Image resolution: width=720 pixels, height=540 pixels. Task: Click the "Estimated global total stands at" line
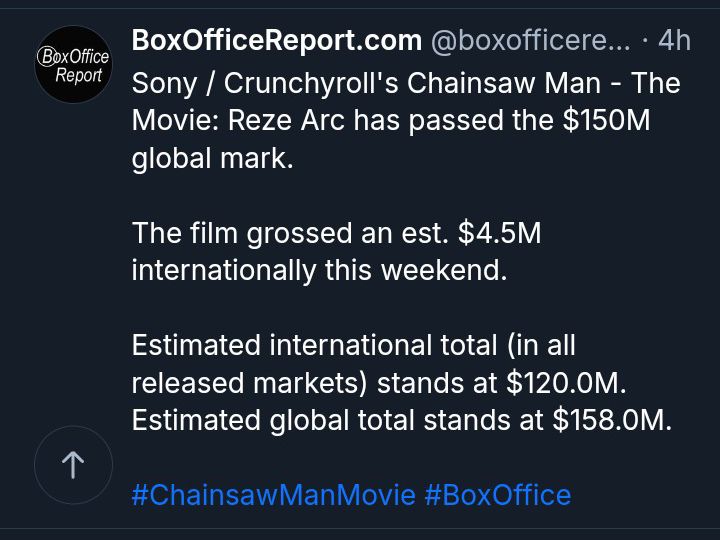point(340,421)
